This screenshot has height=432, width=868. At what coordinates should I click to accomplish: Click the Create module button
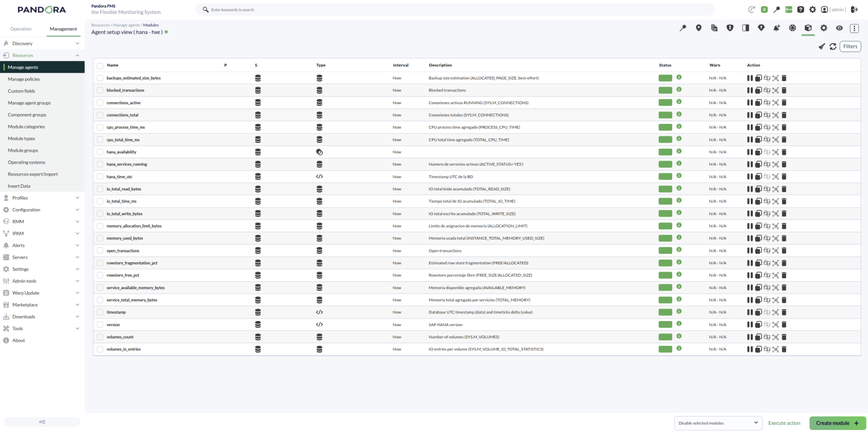tap(838, 423)
